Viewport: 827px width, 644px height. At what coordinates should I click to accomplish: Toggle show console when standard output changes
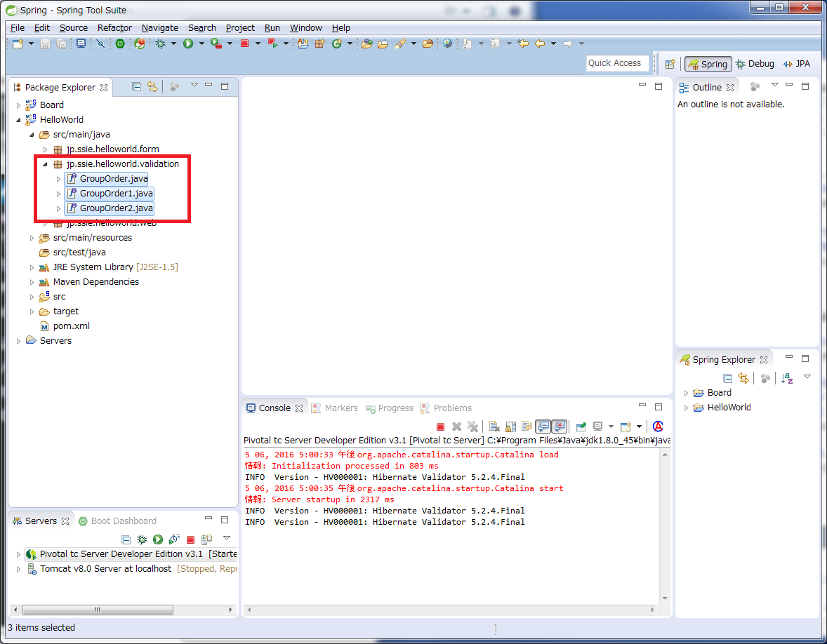543,427
